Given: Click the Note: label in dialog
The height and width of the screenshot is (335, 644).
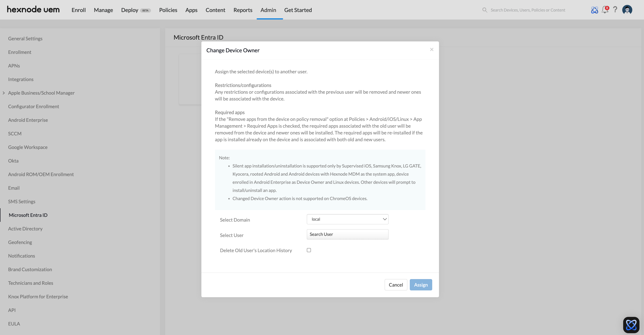Looking at the screenshot, I should [x=224, y=158].
